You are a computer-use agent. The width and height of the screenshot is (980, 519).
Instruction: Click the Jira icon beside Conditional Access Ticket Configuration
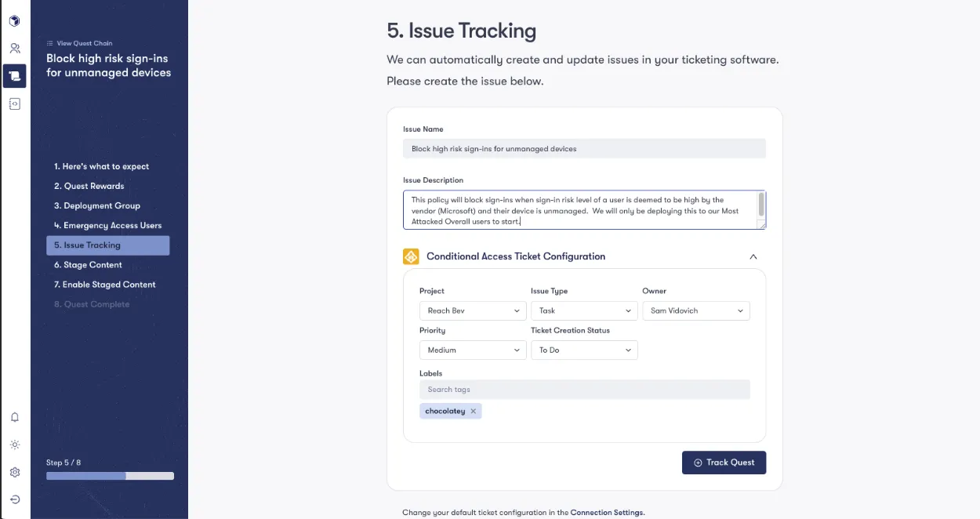(x=411, y=256)
